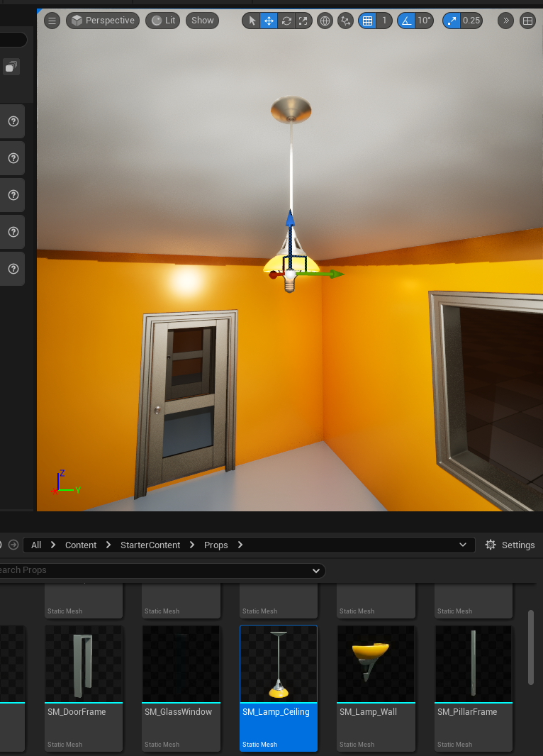Screen dimensions: 543x756
Task: Click the Settings gear icon
Action: point(491,545)
